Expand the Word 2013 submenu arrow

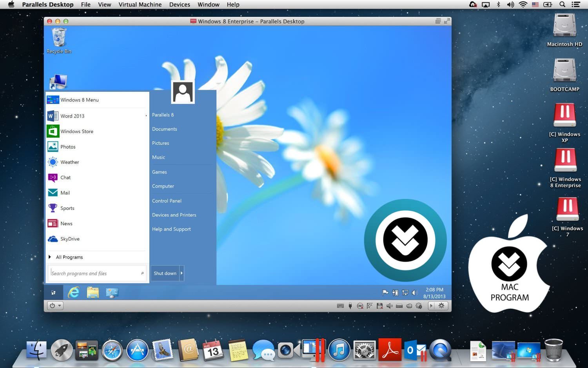pos(146,116)
